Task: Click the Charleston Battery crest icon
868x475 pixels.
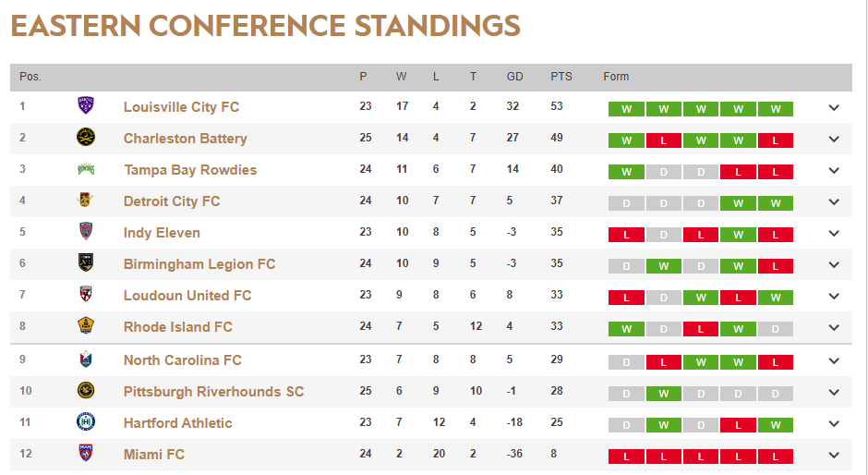Action: pyautogui.click(x=86, y=138)
